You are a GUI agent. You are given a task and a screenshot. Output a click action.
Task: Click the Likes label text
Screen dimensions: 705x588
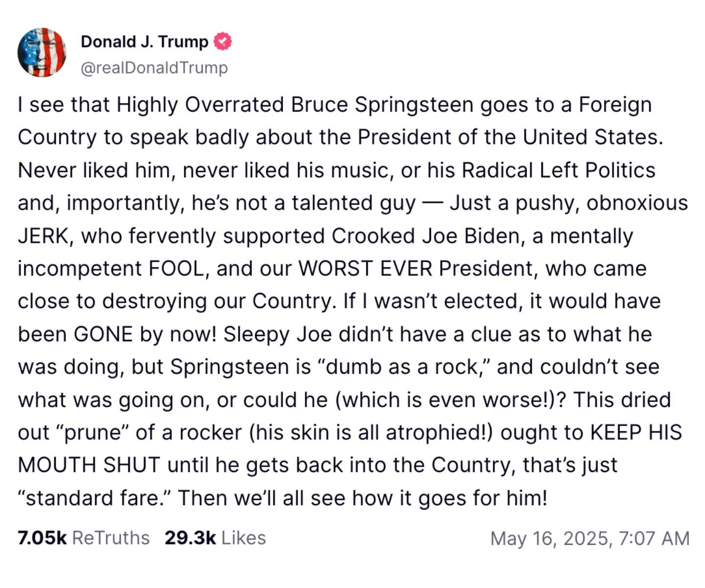[x=243, y=538]
